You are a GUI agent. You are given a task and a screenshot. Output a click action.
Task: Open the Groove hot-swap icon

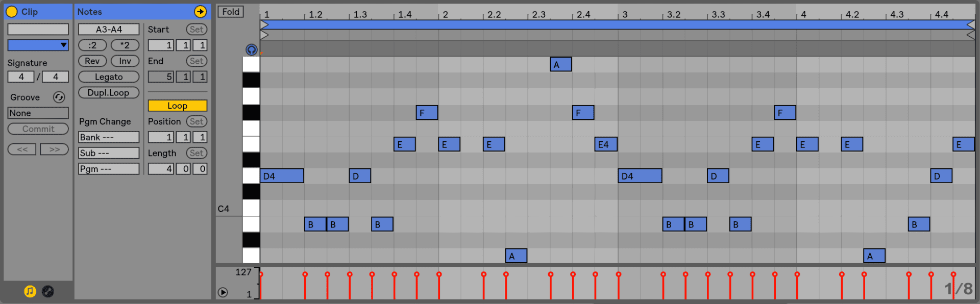pos(59,97)
